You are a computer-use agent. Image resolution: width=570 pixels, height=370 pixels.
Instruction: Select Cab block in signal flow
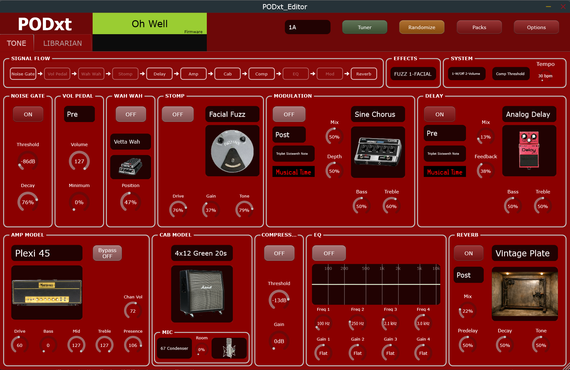[x=228, y=74]
